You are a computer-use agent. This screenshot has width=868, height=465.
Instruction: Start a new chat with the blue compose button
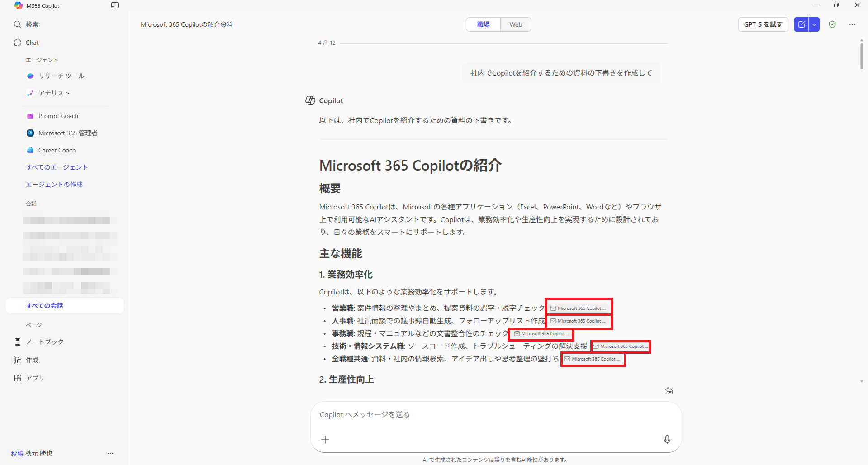point(802,24)
